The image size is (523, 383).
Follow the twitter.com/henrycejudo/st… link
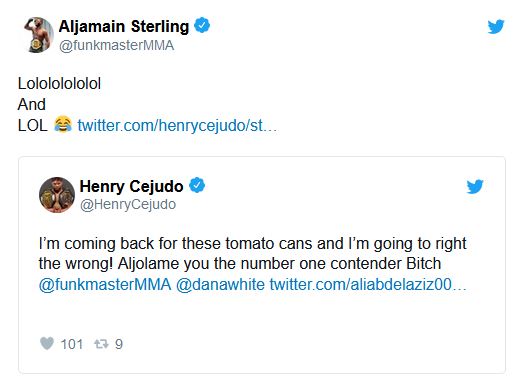(177, 126)
